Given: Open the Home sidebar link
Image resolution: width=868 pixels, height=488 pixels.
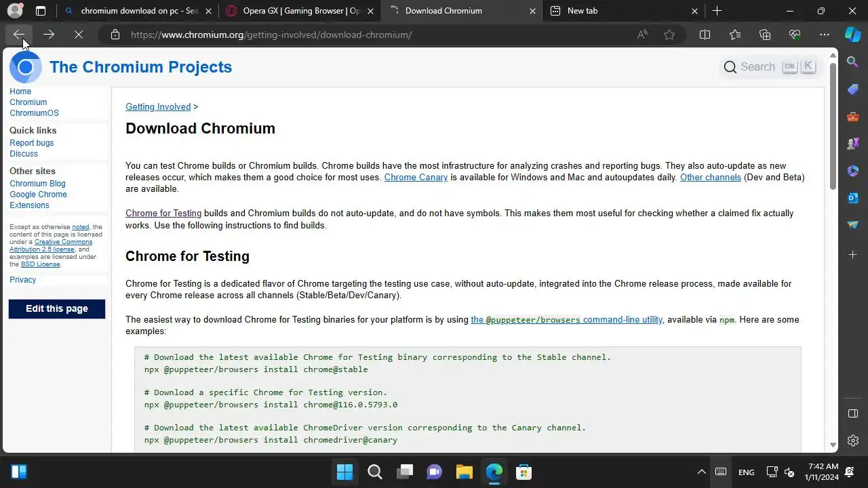Looking at the screenshot, I should 20,91.
